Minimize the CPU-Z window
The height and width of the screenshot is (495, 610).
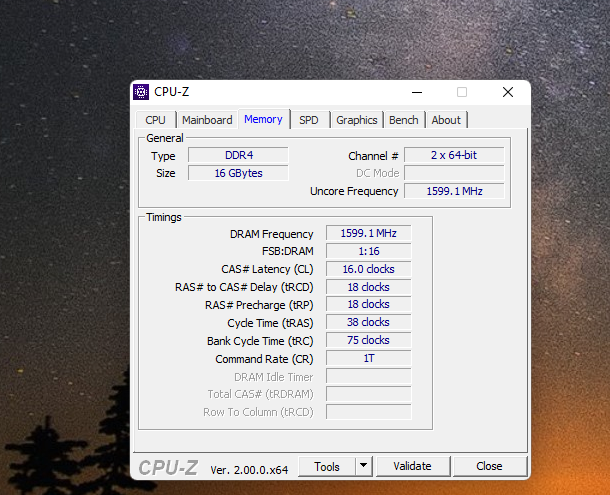tap(417, 92)
